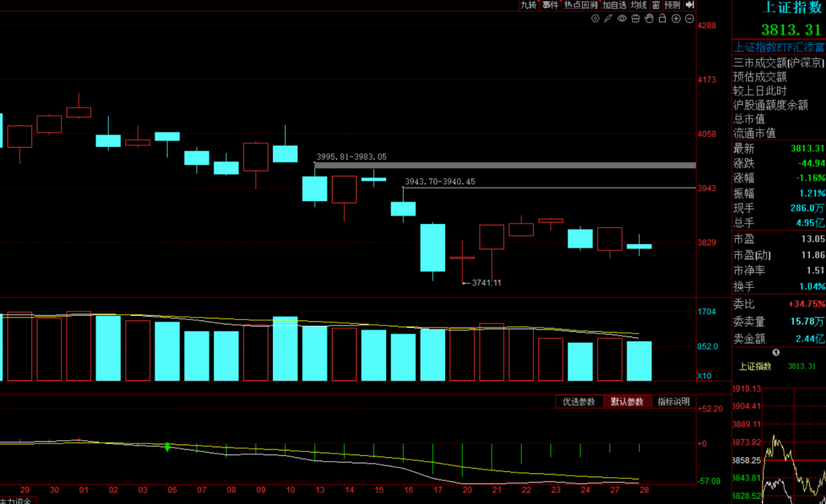826x504 pixels.
Task: Click the 窗 window button
Action: coord(656,5)
